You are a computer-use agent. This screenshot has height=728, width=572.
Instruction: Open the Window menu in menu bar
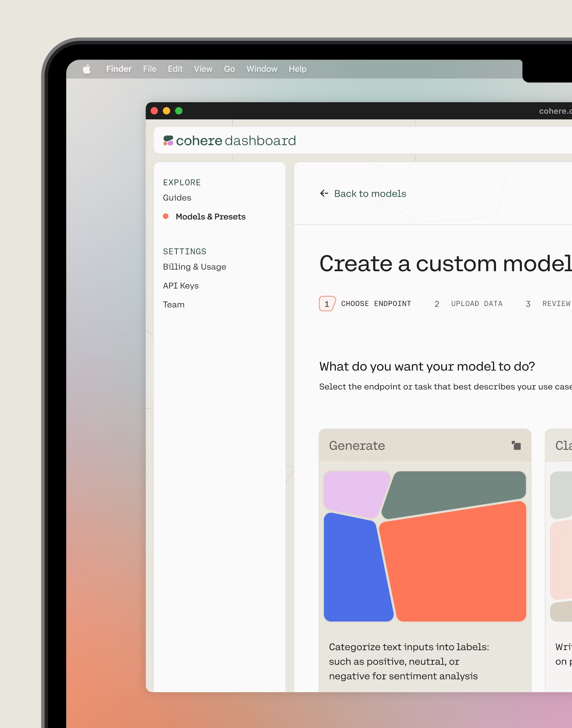[x=262, y=69]
